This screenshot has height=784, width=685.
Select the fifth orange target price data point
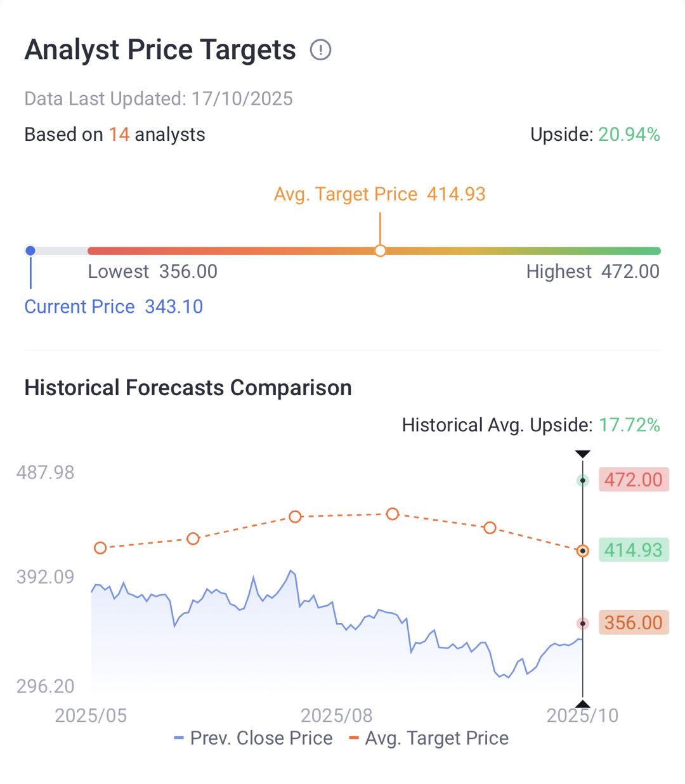[x=490, y=528]
